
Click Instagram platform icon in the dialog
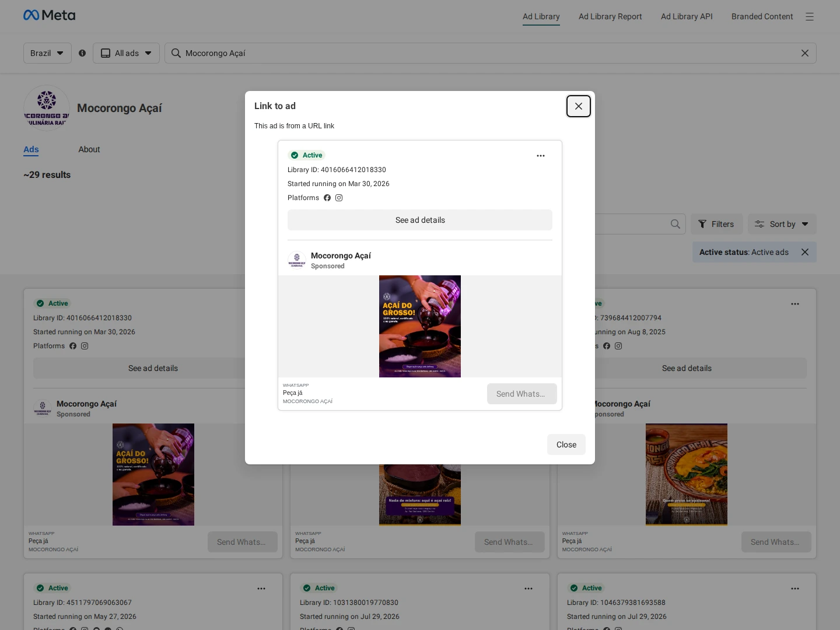pos(339,198)
